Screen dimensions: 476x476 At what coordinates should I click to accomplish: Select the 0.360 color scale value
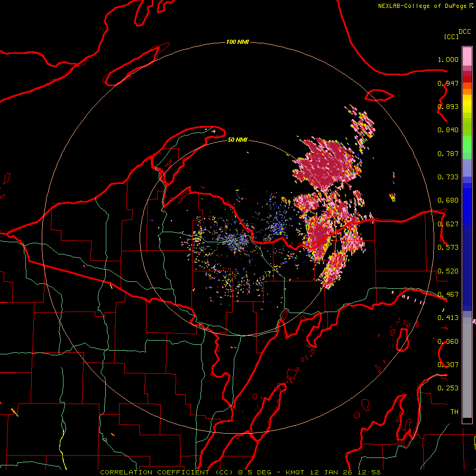[x=448, y=342]
